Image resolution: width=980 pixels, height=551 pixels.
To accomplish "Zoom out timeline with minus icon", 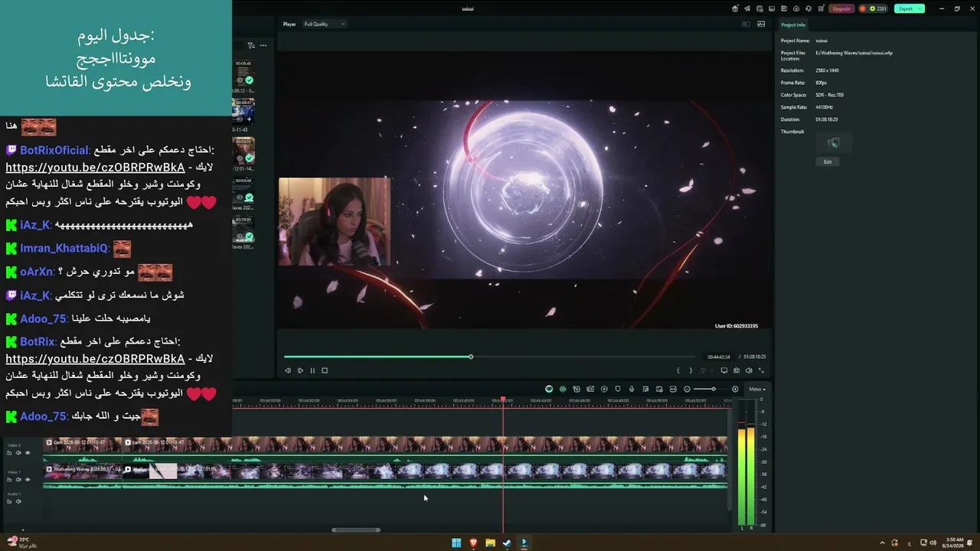I will (x=687, y=390).
